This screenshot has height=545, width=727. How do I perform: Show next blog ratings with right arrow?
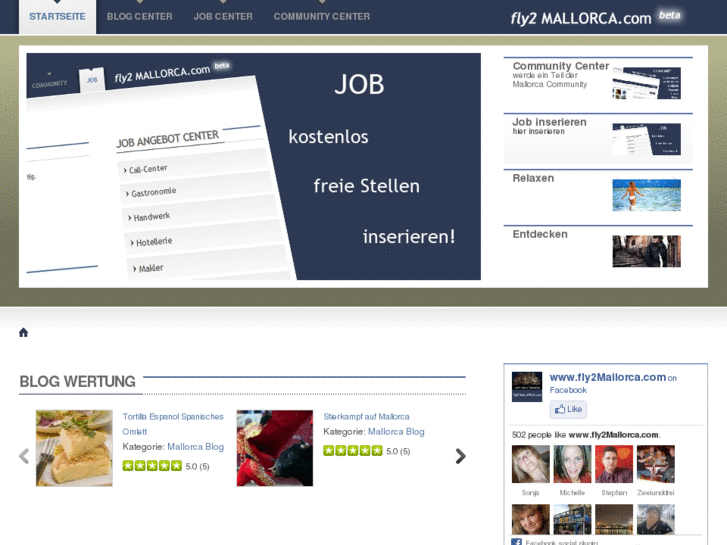[460, 456]
